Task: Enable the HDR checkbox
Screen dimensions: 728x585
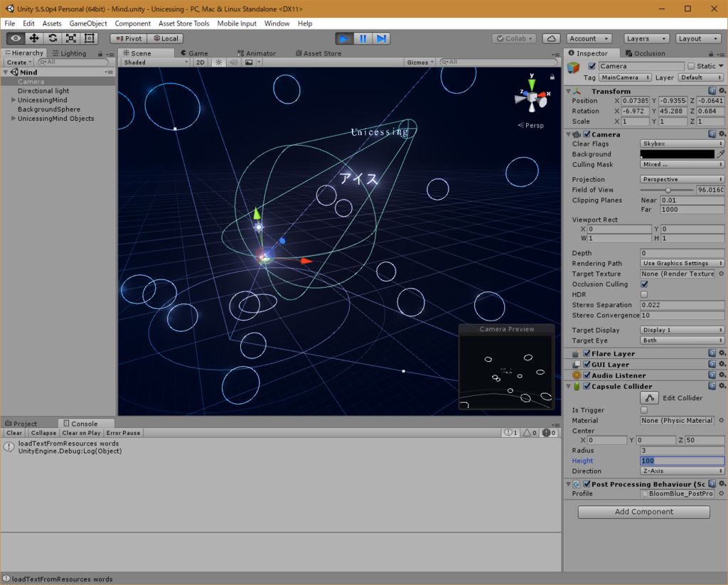Action: tap(644, 294)
